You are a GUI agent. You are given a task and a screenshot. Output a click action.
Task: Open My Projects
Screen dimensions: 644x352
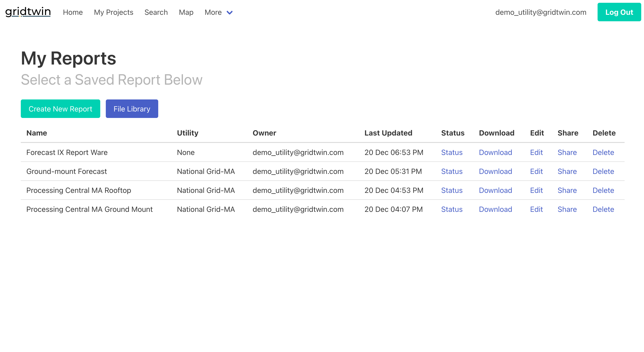click(x=113, y=12)
